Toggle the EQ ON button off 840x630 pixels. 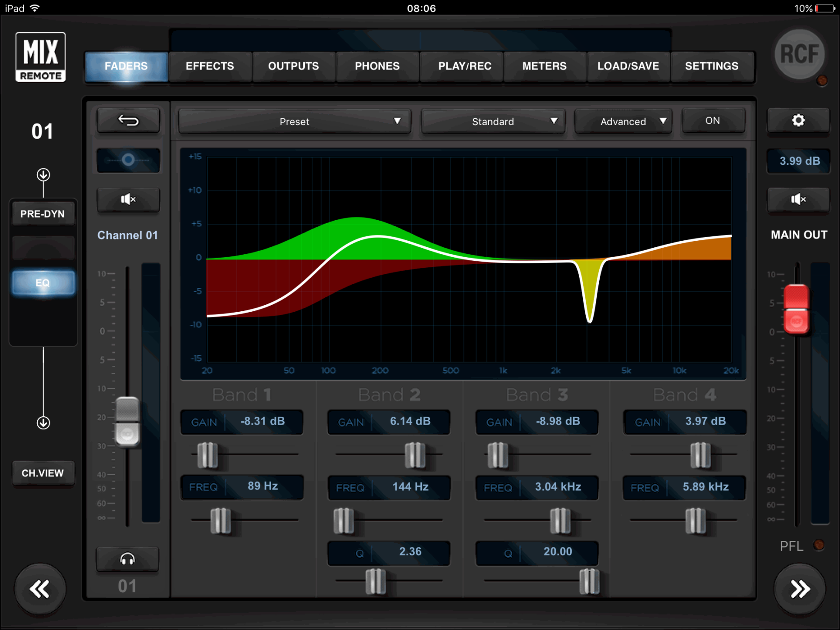click(x=713, y=121)
